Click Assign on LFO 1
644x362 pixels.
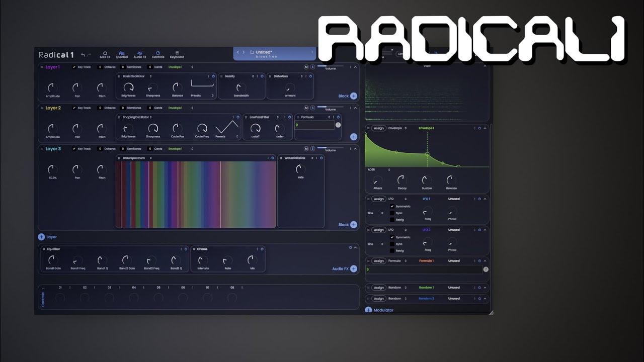[379, 199]
